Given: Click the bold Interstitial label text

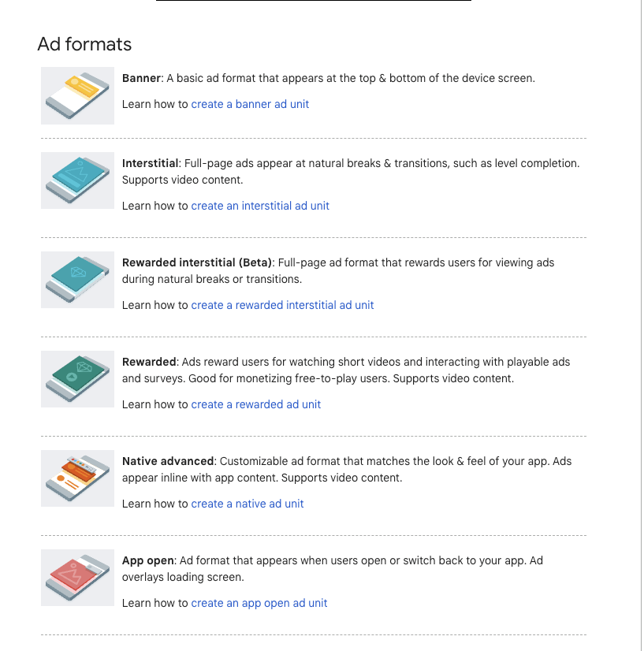Looking at the screenshot, I should pos(151,163).
